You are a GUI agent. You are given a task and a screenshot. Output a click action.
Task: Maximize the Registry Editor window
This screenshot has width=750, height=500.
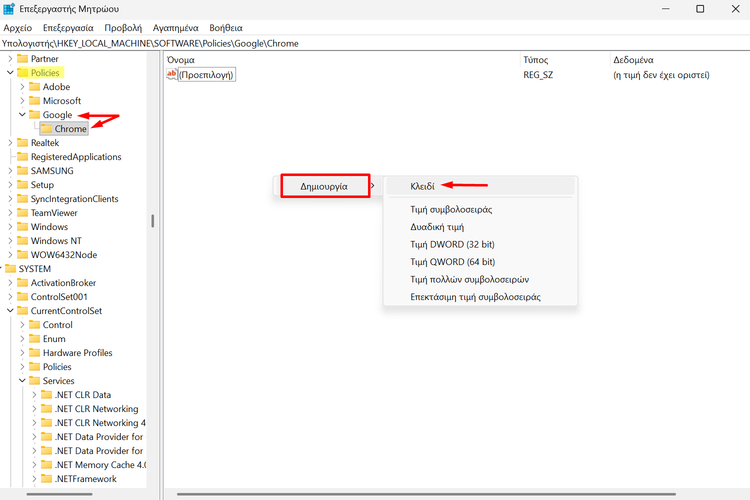(x=700, y=9)
